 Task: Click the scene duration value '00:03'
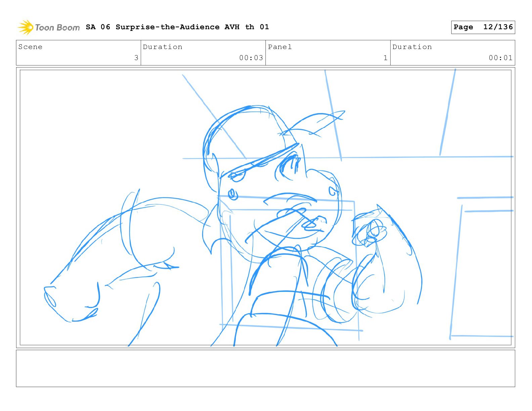click(251, 58)
